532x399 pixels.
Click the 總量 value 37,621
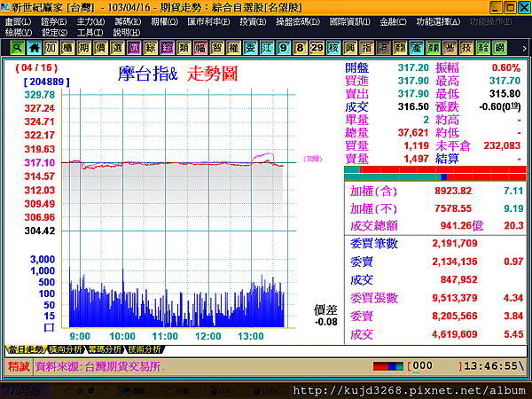[413, 133]
